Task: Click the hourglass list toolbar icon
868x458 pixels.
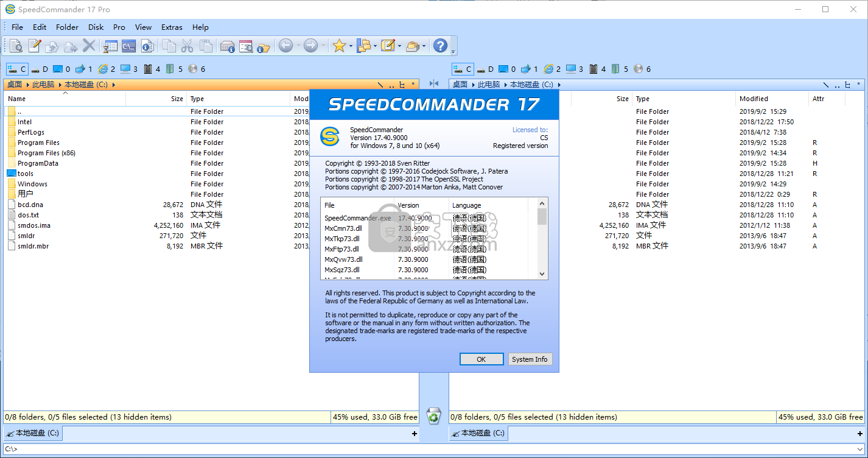Action: (x=110, y=46)
